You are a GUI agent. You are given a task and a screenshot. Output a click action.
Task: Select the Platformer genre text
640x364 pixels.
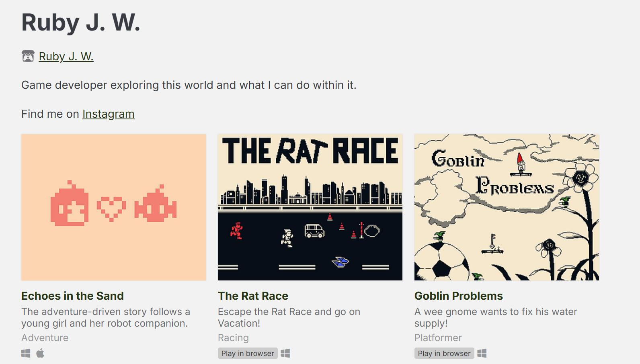coord(438,338)
